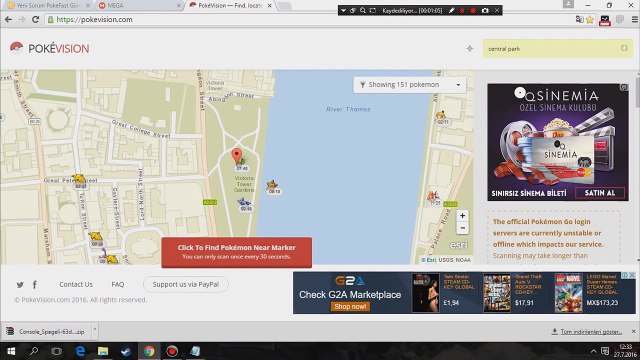Click the red recorder app in taskbar
The height and width of the screenshot is (360, 640).
(172, 351)
